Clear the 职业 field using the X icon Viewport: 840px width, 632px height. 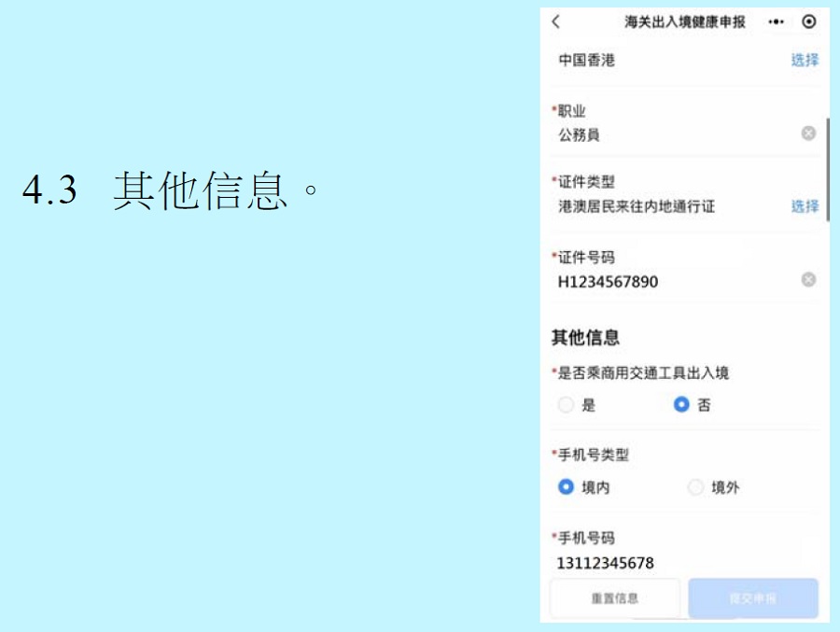click(808, 133)
